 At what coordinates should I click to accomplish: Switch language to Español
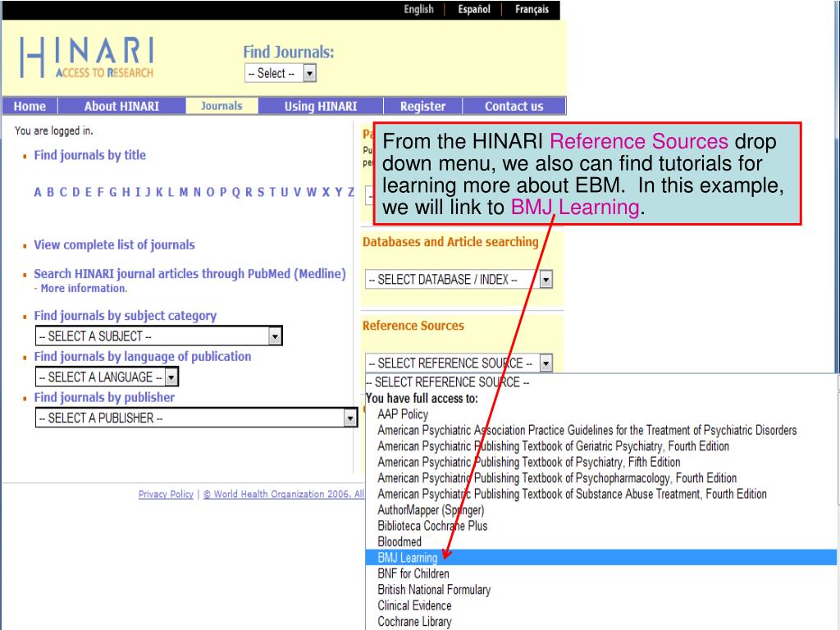pyautogui.click(x=473, y=9)
